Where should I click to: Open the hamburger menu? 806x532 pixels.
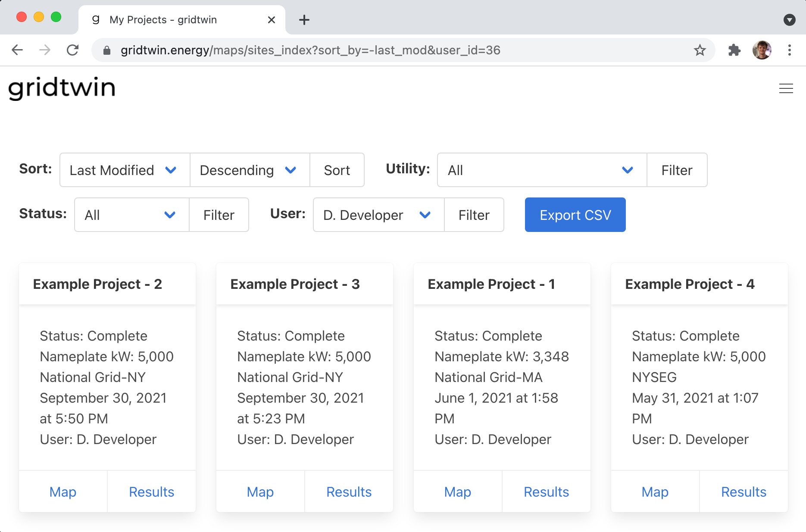[x=786, y=88]
